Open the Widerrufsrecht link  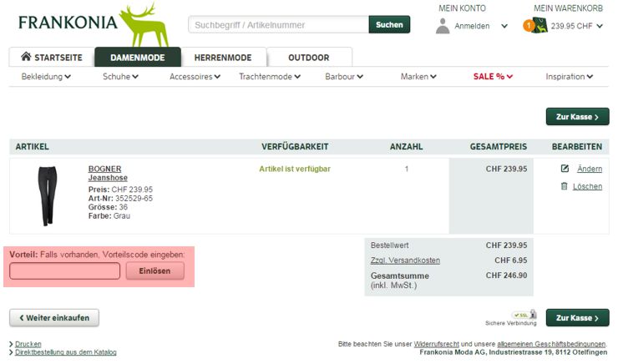point(436,344)
